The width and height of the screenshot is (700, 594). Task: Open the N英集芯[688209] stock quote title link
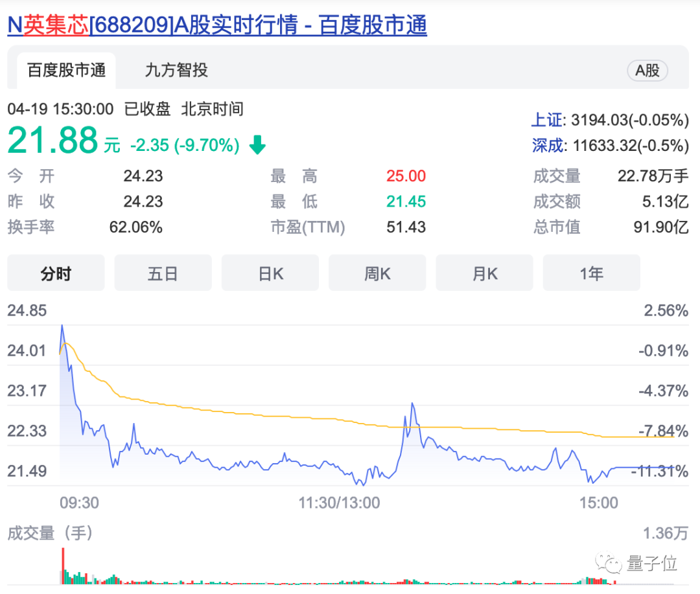pos(217,25)
